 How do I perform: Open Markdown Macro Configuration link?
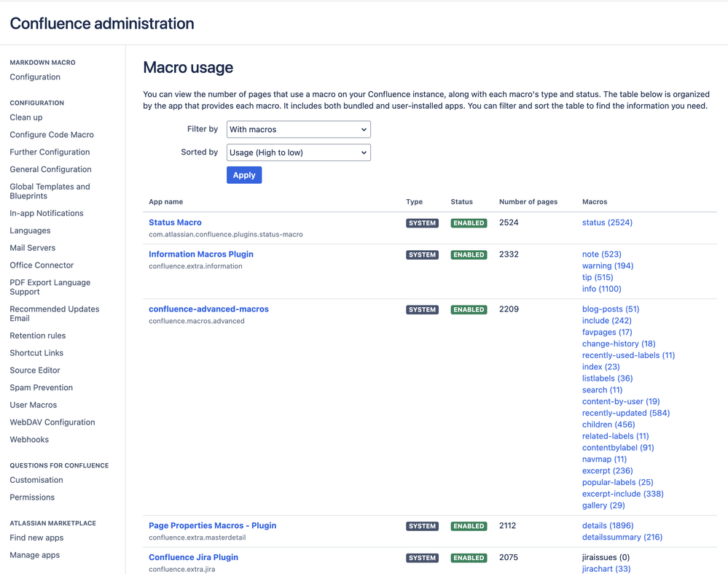(35, 77)
